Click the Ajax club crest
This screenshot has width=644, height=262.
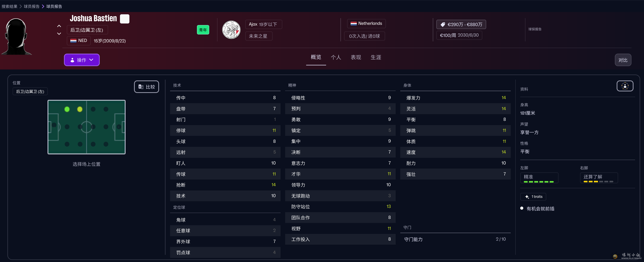pos(231,30)
